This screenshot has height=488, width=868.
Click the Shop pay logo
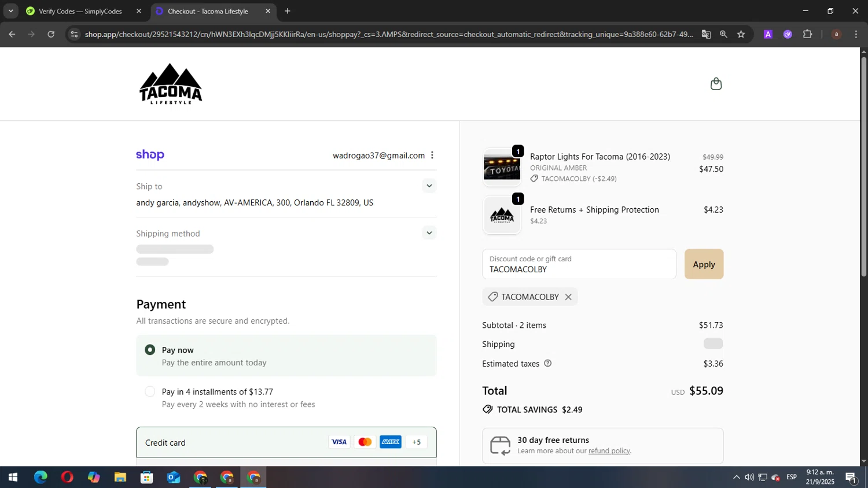click(150, 155)
